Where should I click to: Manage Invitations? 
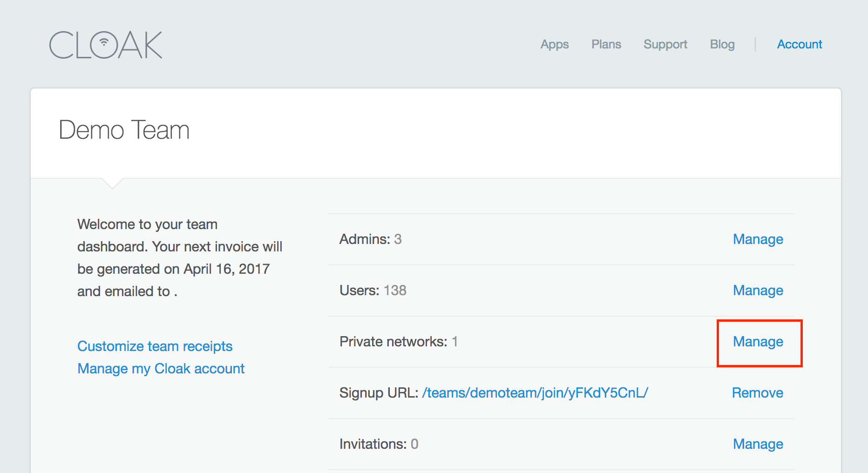coord(758,444)
